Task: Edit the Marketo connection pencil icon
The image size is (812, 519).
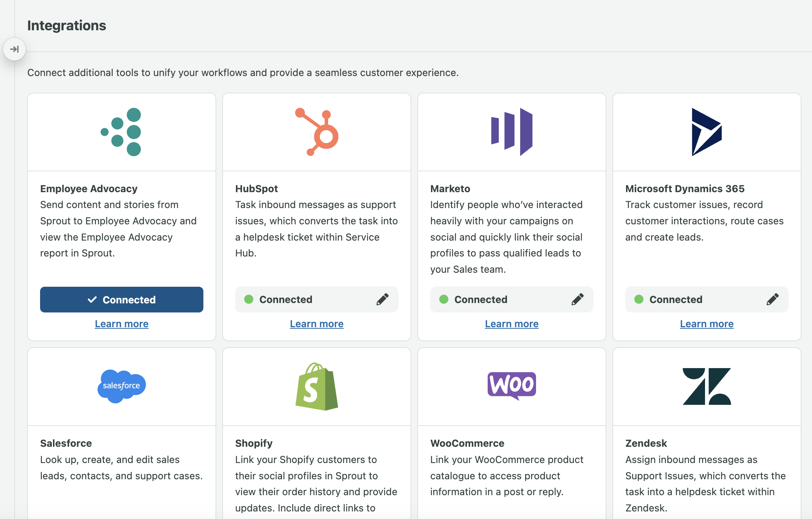Action: [578, 299]
